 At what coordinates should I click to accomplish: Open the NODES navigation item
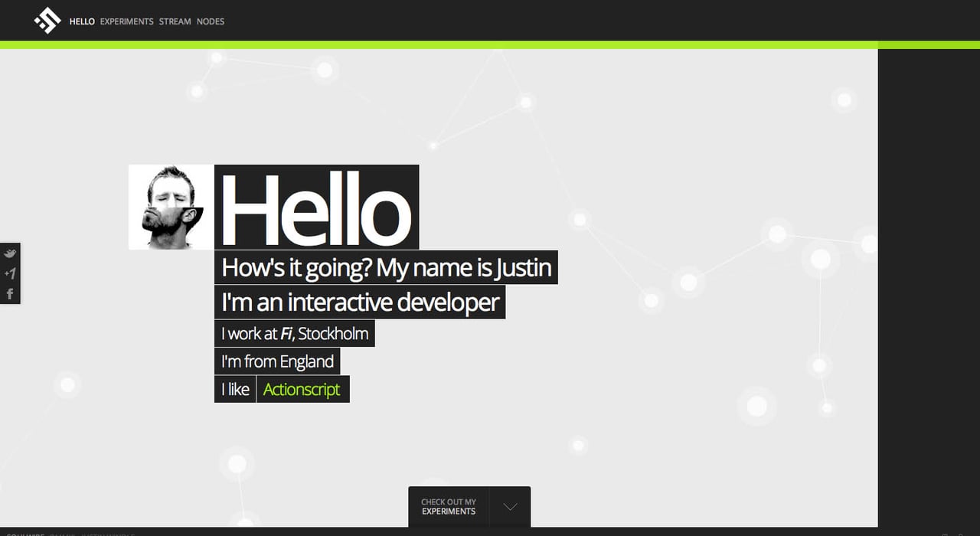[211, 21]
